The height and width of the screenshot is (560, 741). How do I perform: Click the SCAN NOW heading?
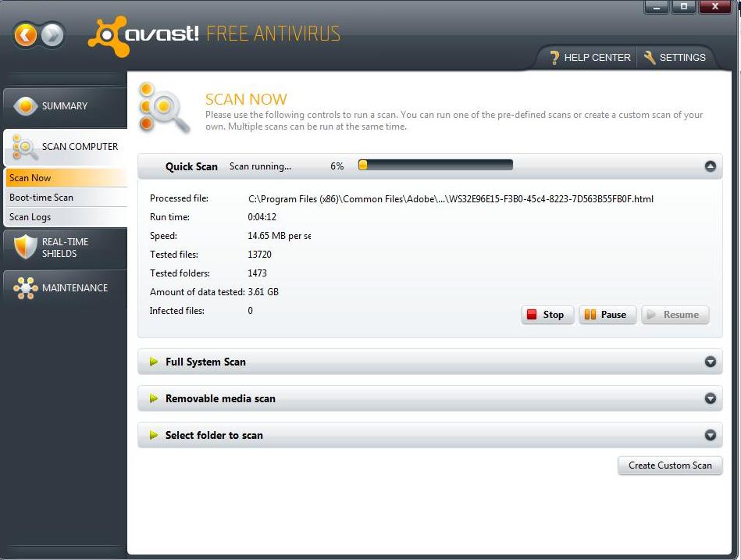click(246, 99)
